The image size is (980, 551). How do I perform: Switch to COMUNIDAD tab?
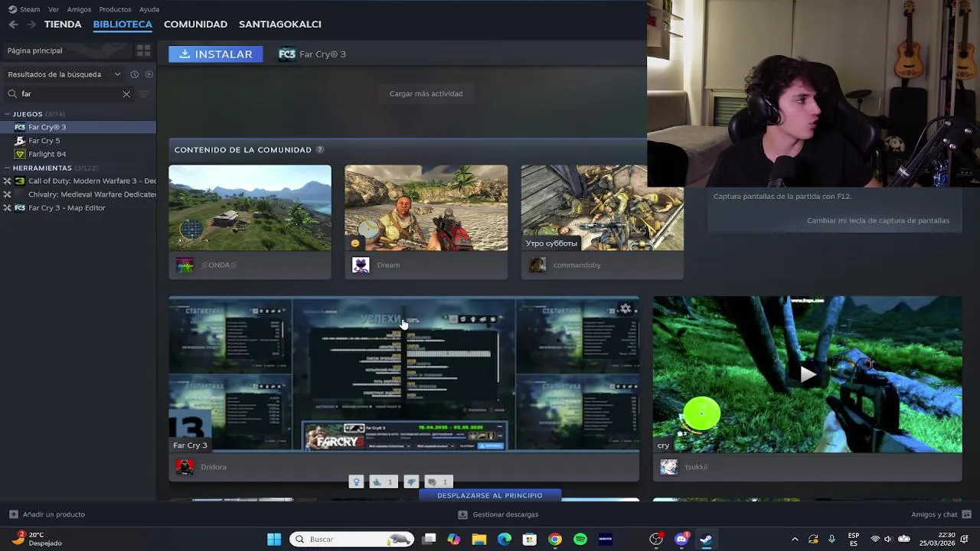click(195, 24)
